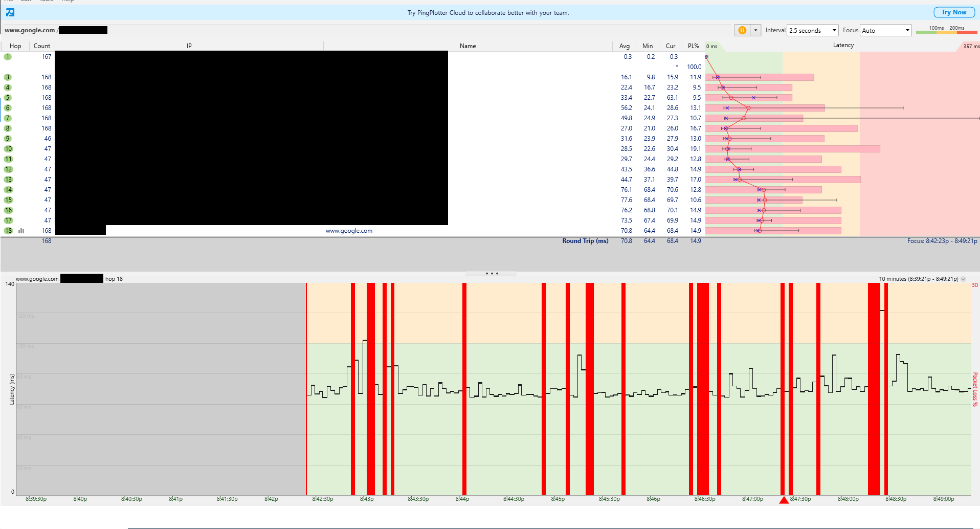This screenshot has height=529, width=980.
Task: Pause the trace with the pause button
Action: [x=742, y=30]
